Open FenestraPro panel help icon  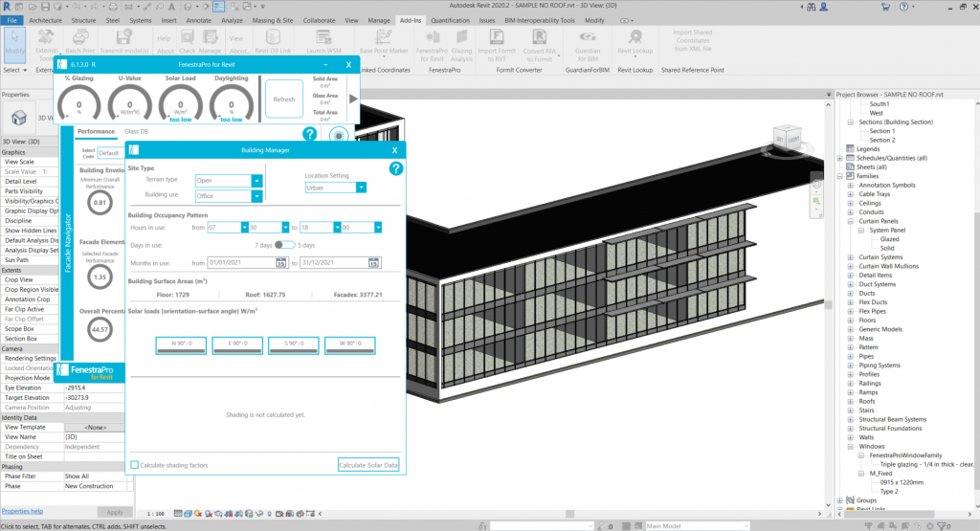pos(309,134)
